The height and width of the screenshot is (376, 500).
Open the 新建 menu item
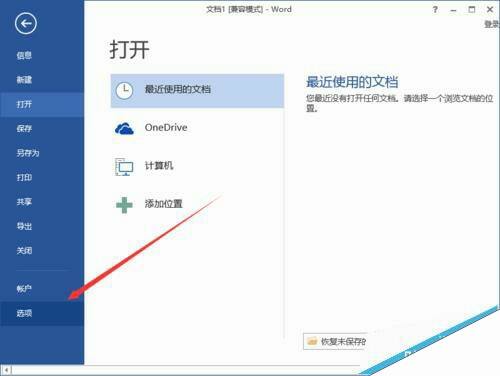point(42,80)
